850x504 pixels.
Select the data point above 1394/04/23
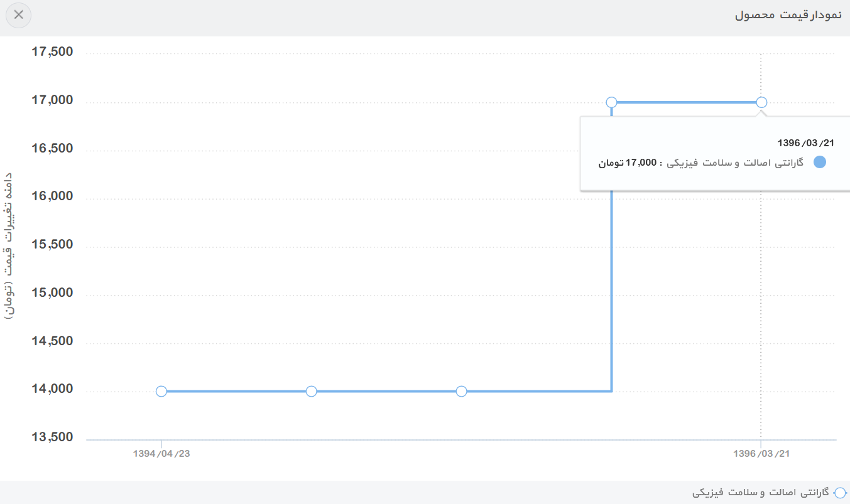[x=161, y=391]
